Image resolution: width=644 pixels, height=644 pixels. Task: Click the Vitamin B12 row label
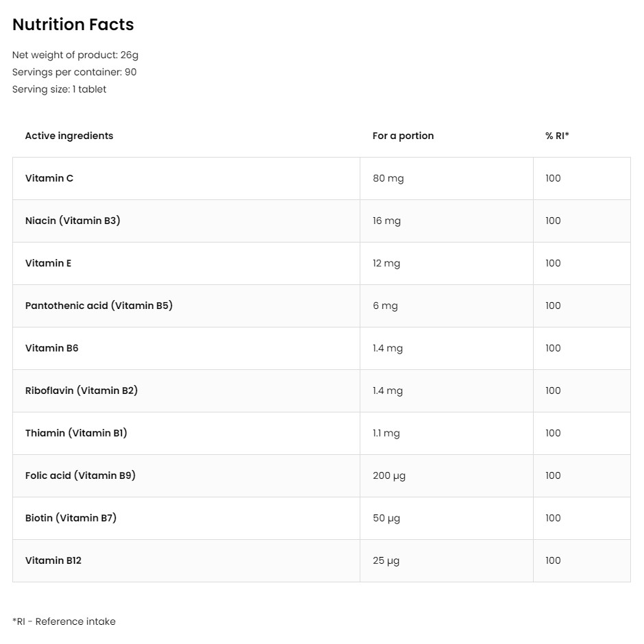point(53,560)
